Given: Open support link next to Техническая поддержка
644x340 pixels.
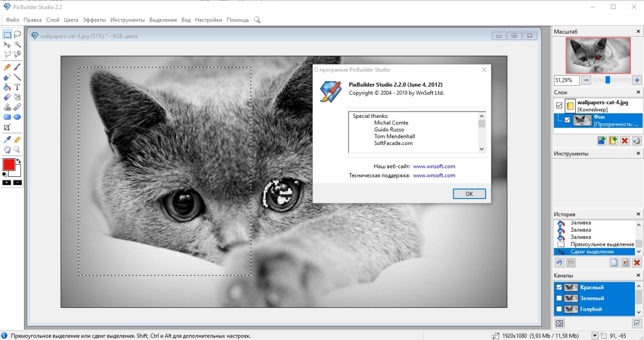Looking at the screenshot, I should 434,175.
